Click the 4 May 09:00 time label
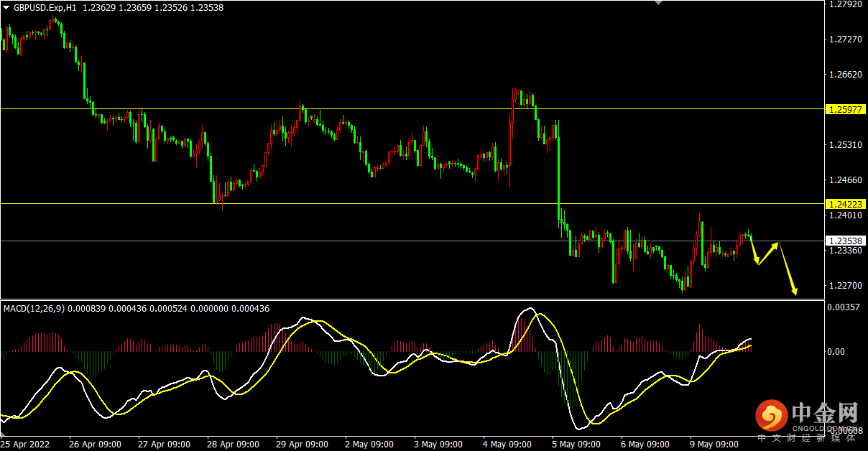Screen dimensions: 868x451 tap(509, 444)
